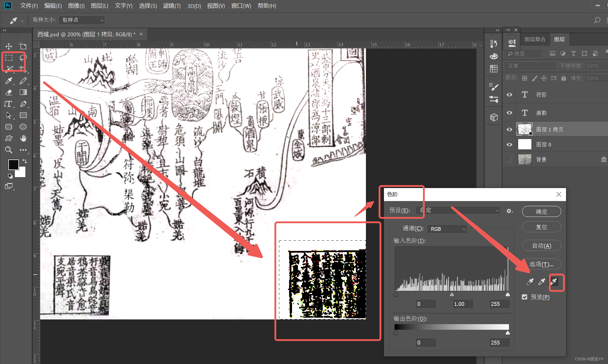The image size is (608, 364).
Task: Click the 图层 1 拷贝 layer thumbnail
Action: click(x=524, y=129)
